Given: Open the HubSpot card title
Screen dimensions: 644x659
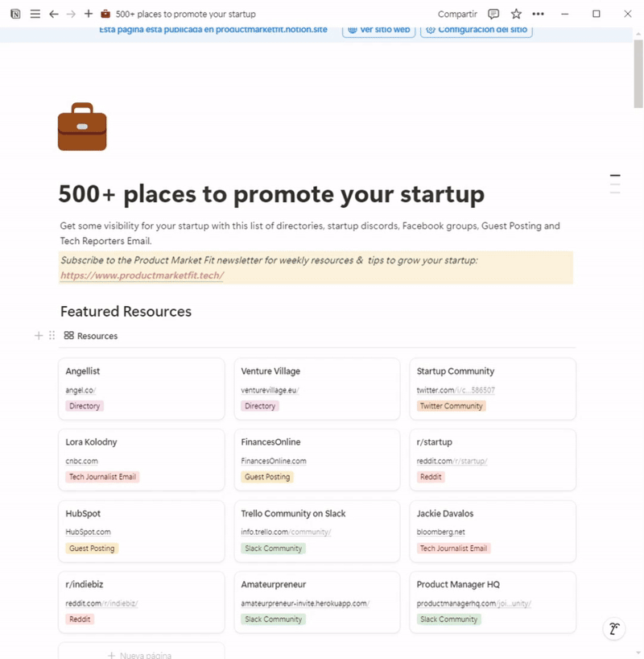Looking at the screenshot, I should pyautogui.click(x=83, y=513).
